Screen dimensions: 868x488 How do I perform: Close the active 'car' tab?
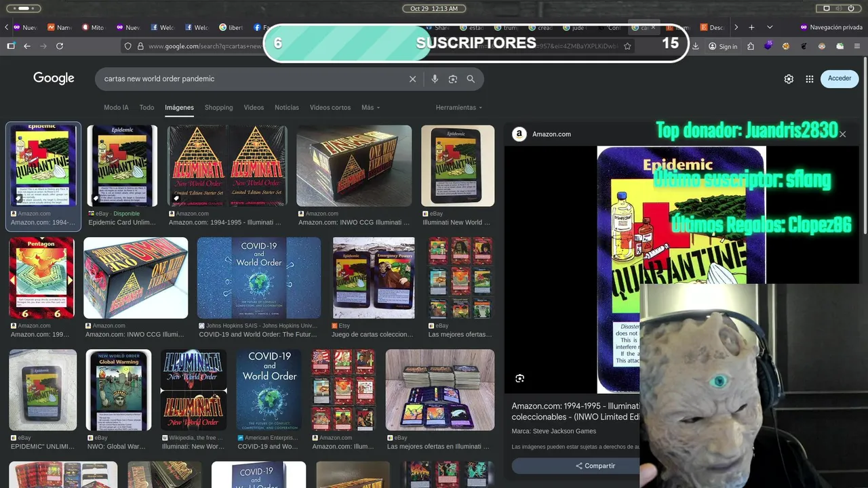click(654, 27)
